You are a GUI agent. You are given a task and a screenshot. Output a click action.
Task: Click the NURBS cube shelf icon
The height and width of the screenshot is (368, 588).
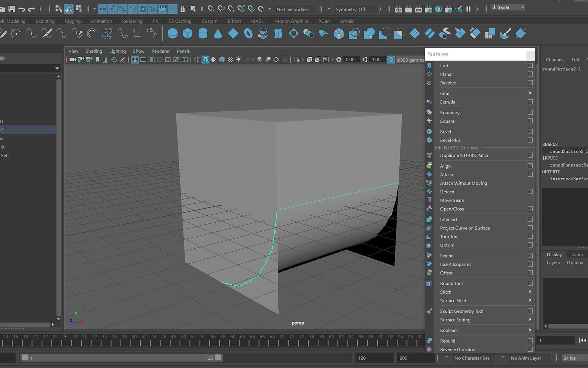tap(188, 34)
